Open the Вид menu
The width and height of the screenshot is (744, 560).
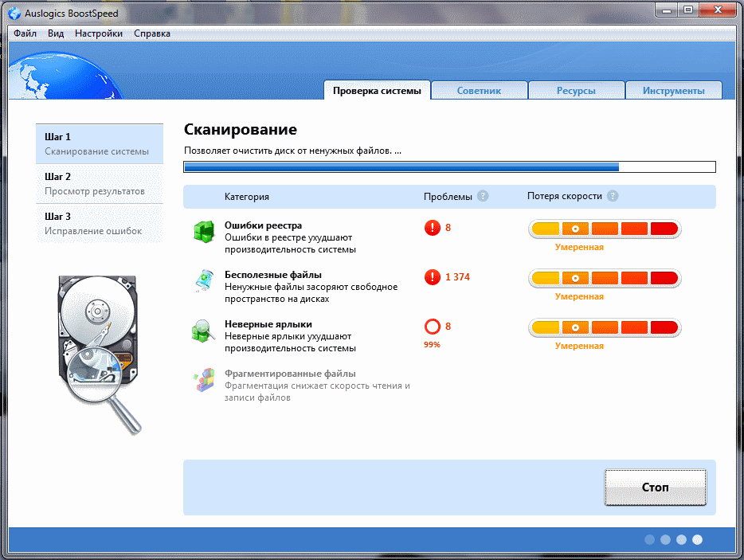pos(56,33)
